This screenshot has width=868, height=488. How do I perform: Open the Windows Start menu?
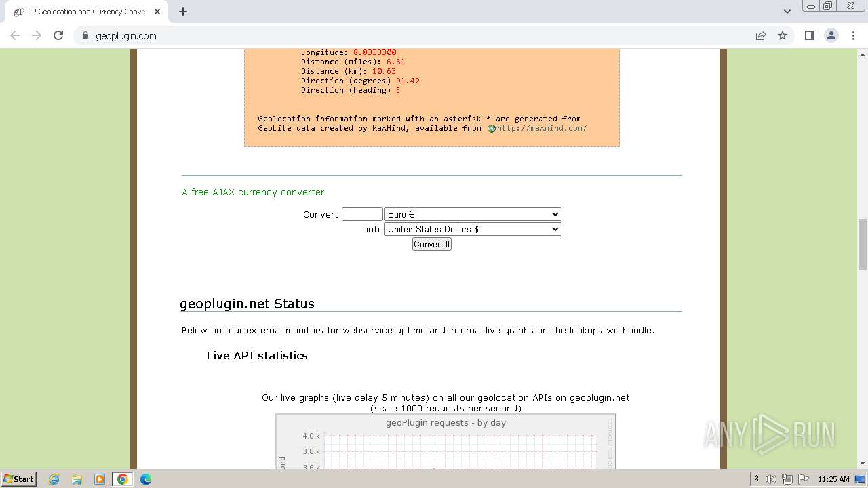(18, 479)
